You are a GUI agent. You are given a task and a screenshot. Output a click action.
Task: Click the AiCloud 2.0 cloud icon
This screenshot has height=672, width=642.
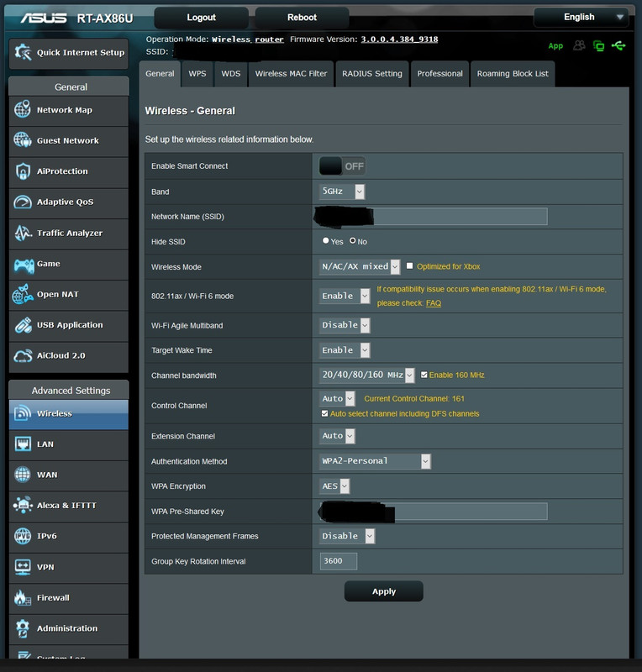tap(23, 355)
